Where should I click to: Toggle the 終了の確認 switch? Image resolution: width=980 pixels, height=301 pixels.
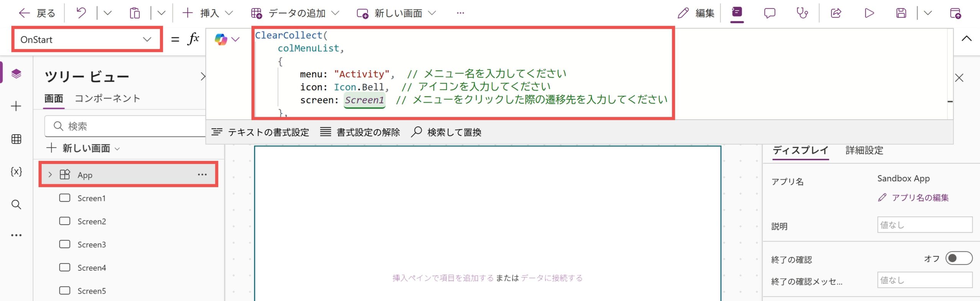958,258
